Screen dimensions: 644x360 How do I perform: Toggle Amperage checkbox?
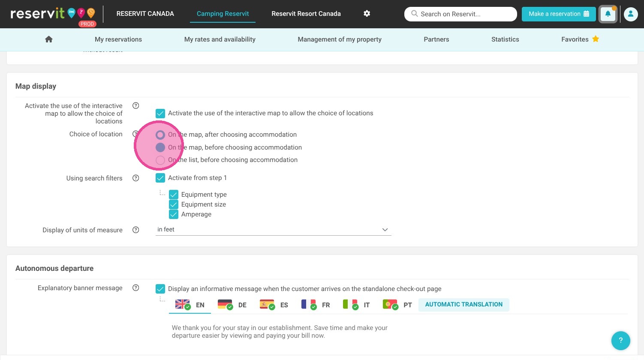pos(174,214)
